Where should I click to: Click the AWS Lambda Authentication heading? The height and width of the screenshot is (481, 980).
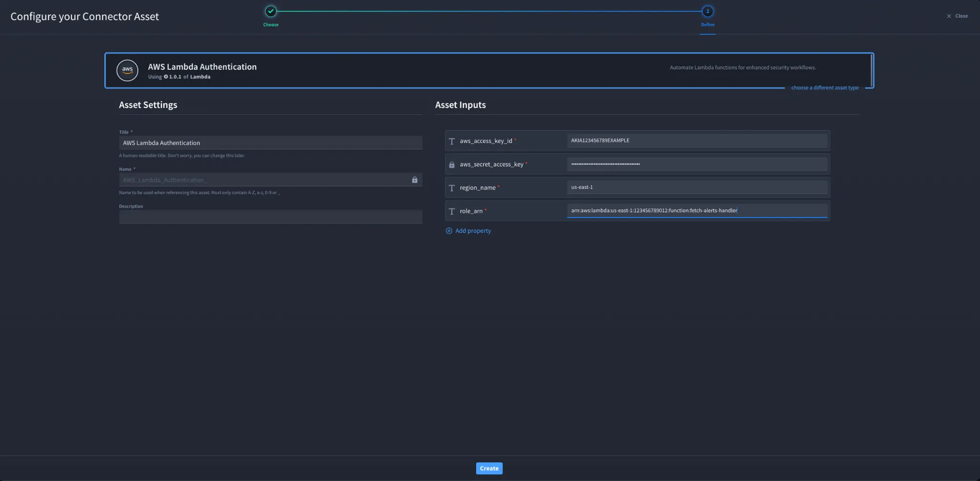pyautogui.click(x=202, y=66)
